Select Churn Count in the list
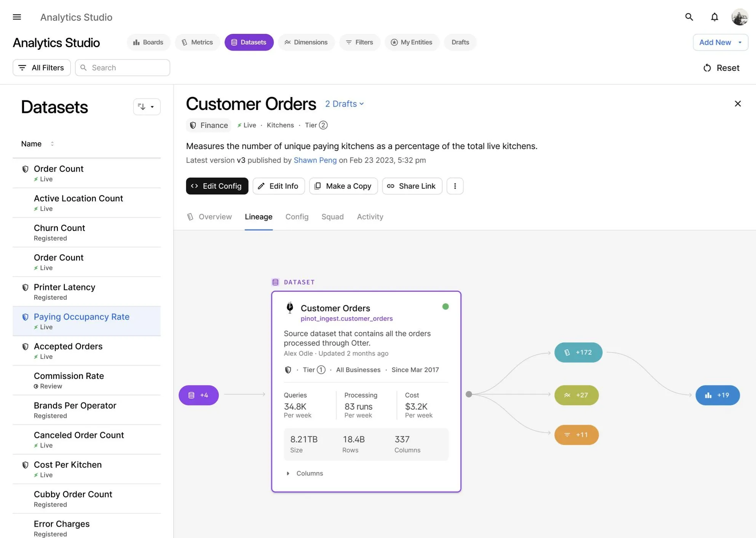756x538 pixels. pyautogui.click(x=86, y=232)
